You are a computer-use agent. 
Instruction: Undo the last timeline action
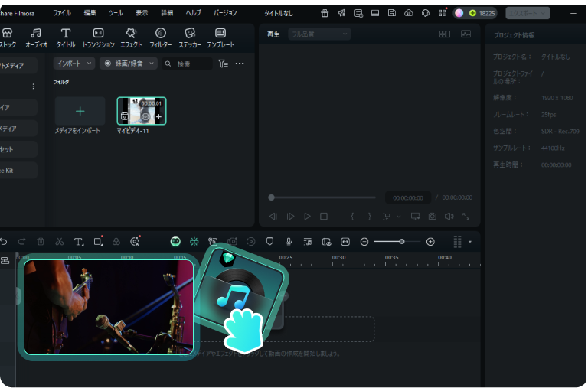(x=4, y=242)
